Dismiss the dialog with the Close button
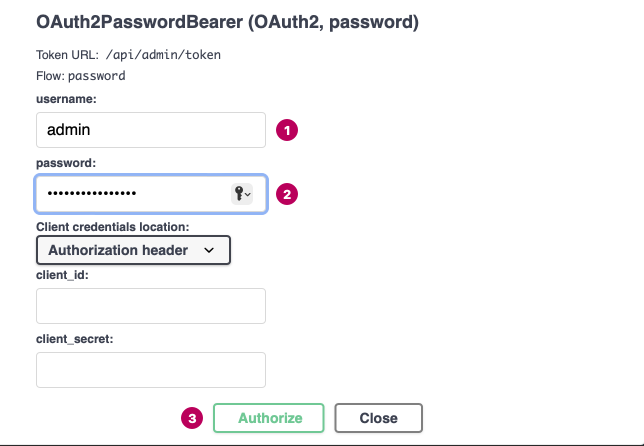This screenshot has height=446, width=644. 379,418
